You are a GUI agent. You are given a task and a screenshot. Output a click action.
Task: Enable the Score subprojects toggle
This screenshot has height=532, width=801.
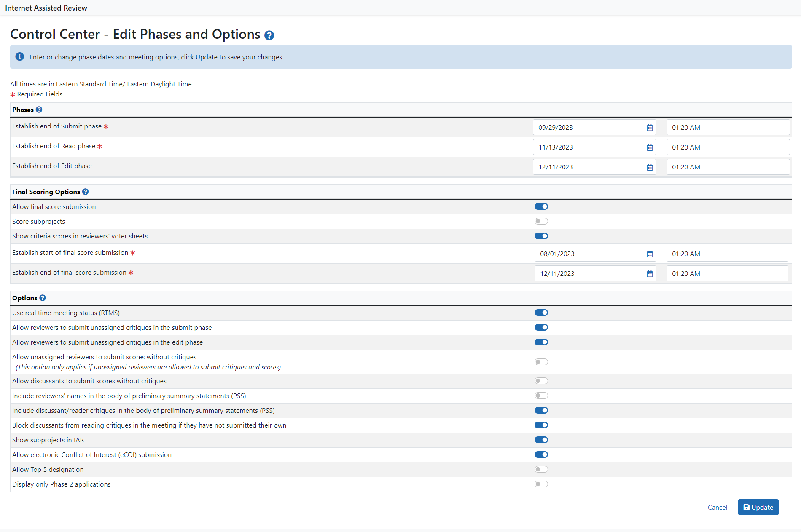click(541, 221)
